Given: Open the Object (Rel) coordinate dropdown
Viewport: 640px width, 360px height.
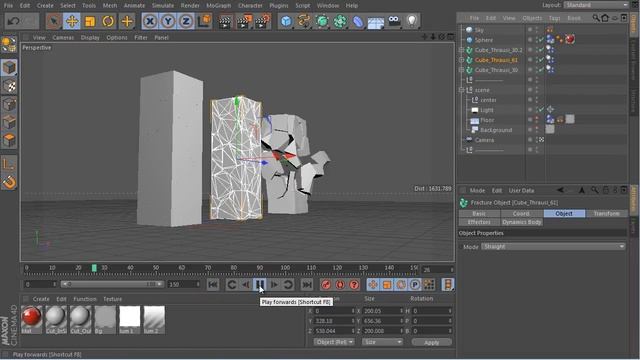Looking at the screenshot, I should [334, 342].
